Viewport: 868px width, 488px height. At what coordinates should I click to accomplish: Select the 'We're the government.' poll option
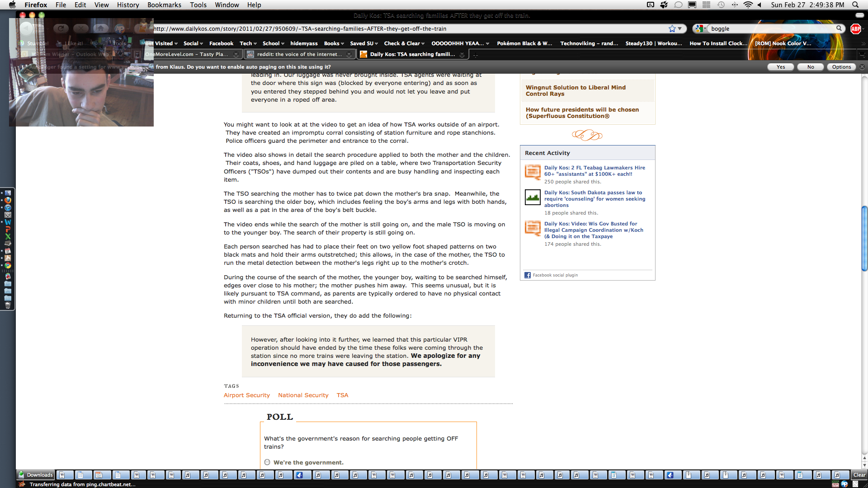click(x=267, y=462)
